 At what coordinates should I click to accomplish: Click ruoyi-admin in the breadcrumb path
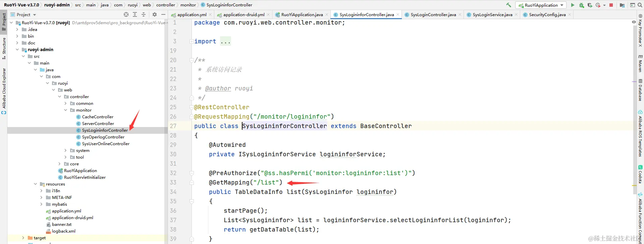57,5
